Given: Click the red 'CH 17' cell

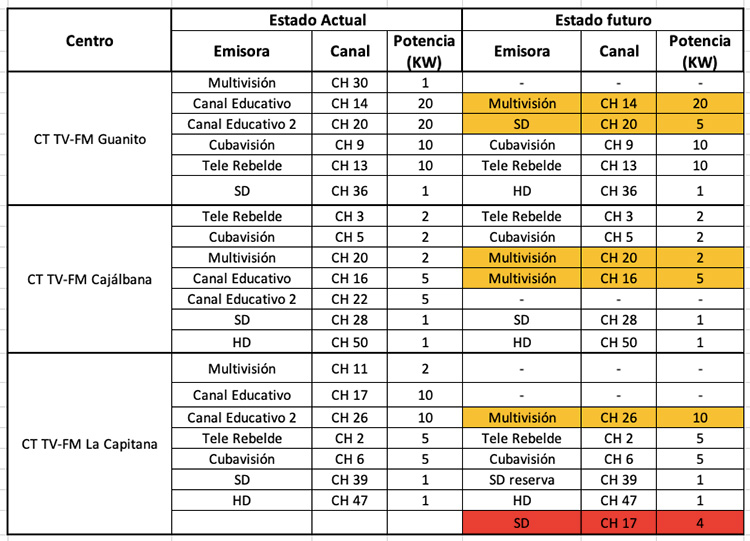Looking at the screenshot, I should point(618,522).
